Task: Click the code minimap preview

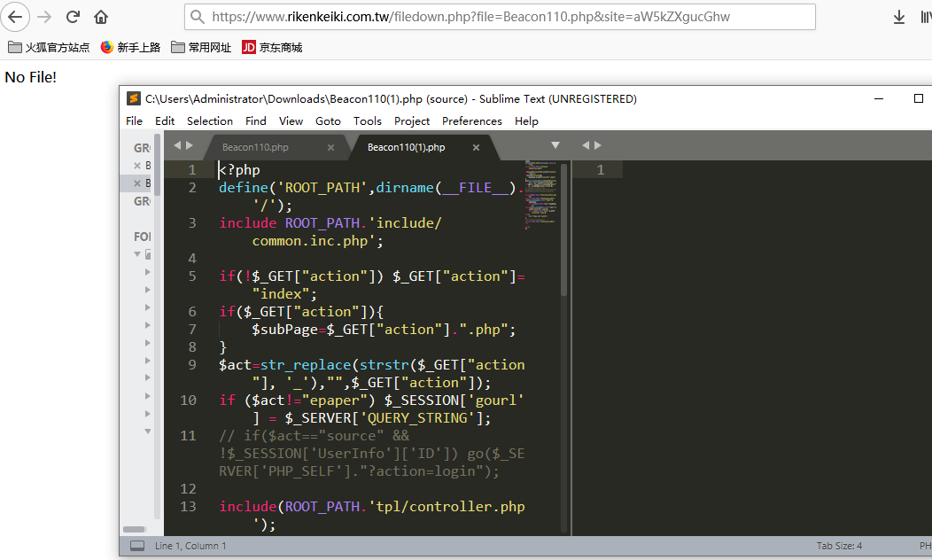Action: click(x=540, y=195)
